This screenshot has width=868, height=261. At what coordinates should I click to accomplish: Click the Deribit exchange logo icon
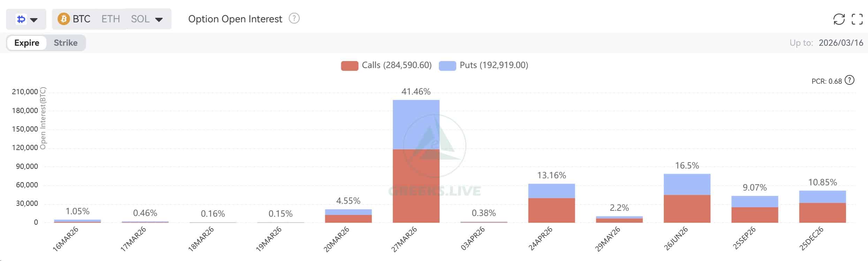tap(21, 19)
